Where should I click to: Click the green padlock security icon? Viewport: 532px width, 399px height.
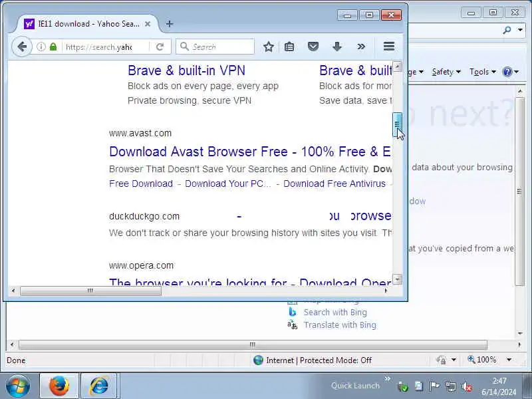(53, 47)
